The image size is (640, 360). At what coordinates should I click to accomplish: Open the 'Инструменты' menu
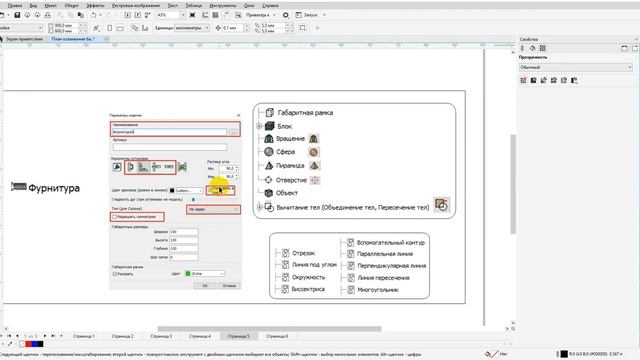tap(223, 6)
